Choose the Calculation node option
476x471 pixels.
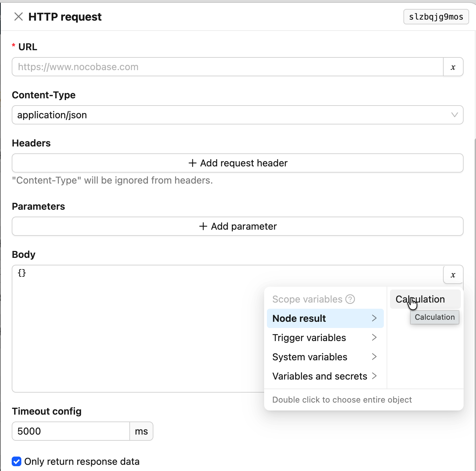coord(425,299)
